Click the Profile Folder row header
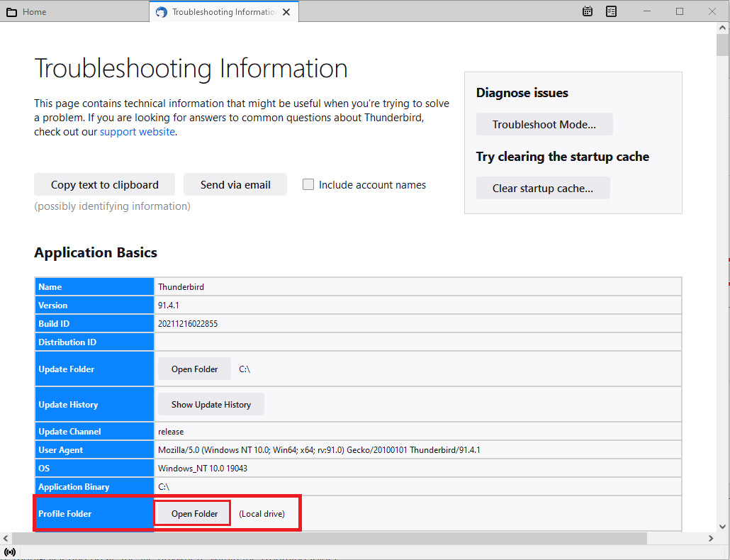 pos(94,513)
